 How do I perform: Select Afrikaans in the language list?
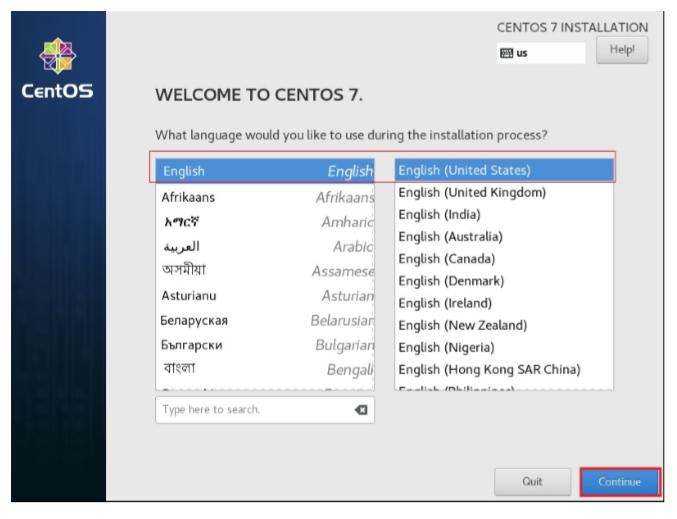[x=265, y=197]
